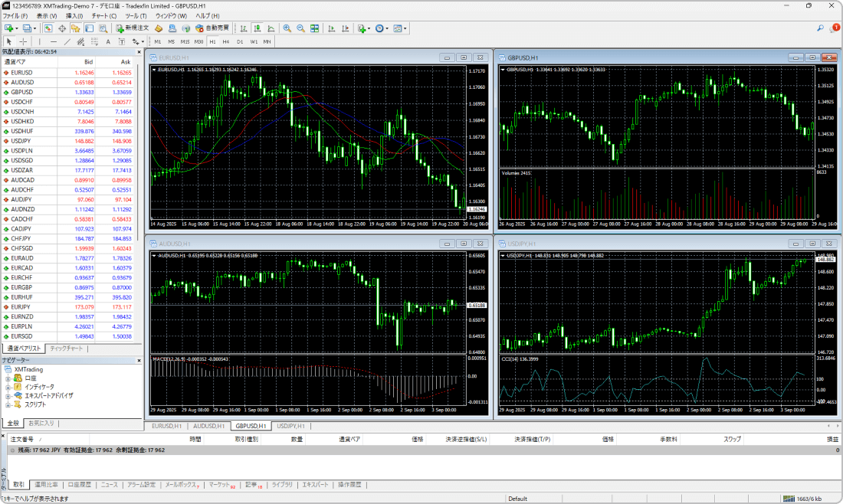Select the horizontal line drawing tool
Image resolution: width=843 pixels, height=504 pixels.
53,41
